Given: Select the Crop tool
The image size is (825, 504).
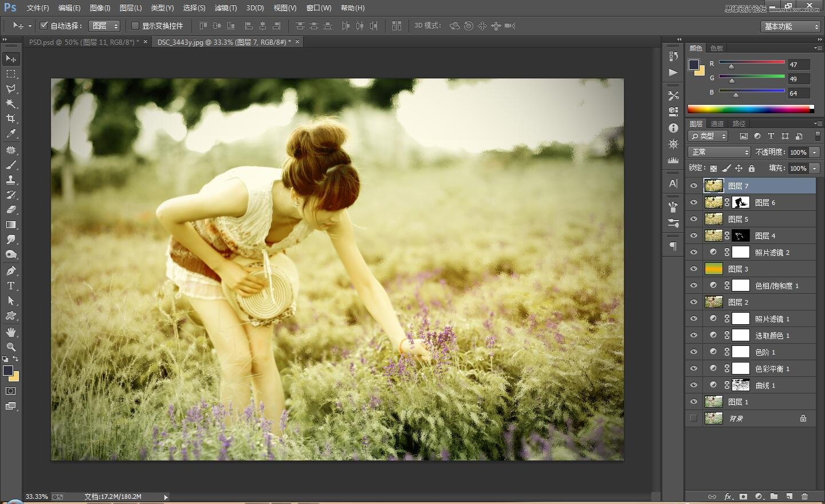Looking at the screenshot, I should tap(11, 119).
